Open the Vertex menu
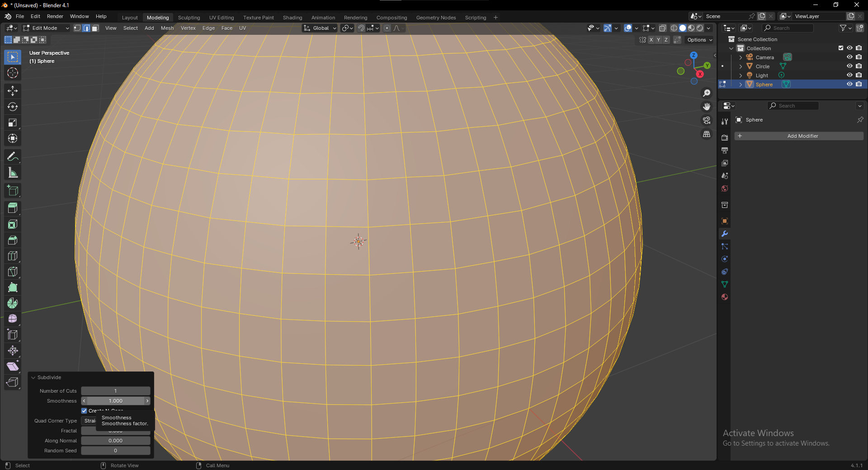868x470 pixels. [188, 28]
